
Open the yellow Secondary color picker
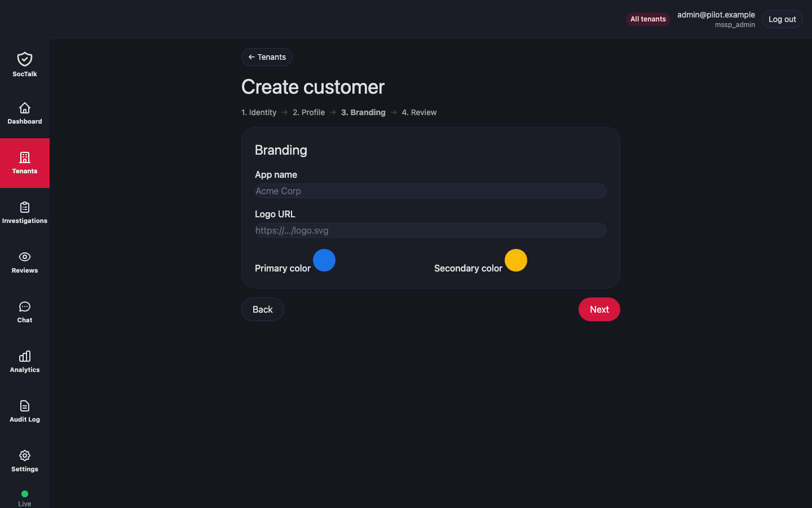pyautogui.click(x=516, y=260)
